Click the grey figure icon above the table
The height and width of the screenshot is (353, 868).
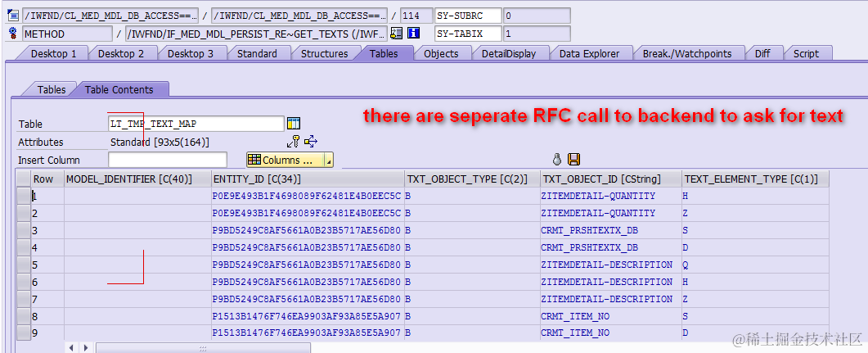[557, 160]
